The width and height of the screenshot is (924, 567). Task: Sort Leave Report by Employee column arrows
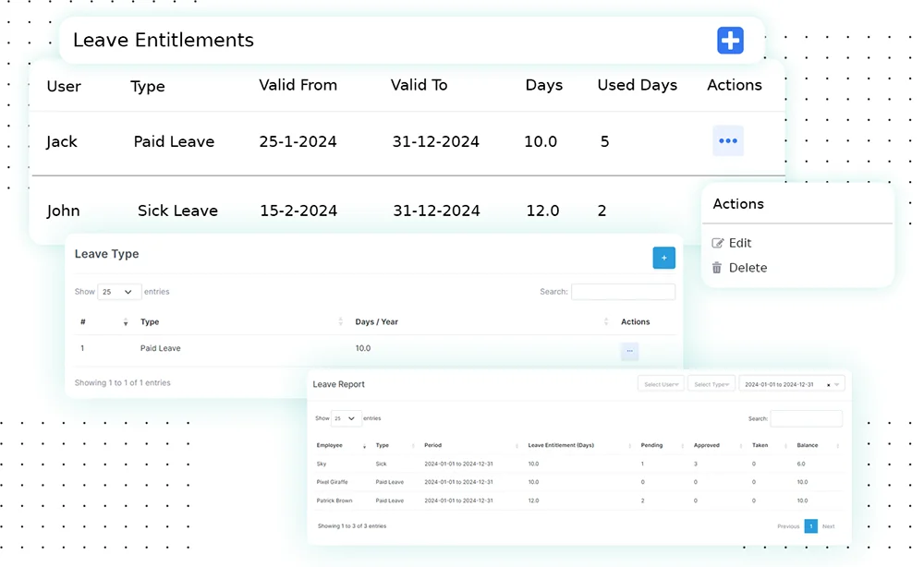tap(364, 446)
